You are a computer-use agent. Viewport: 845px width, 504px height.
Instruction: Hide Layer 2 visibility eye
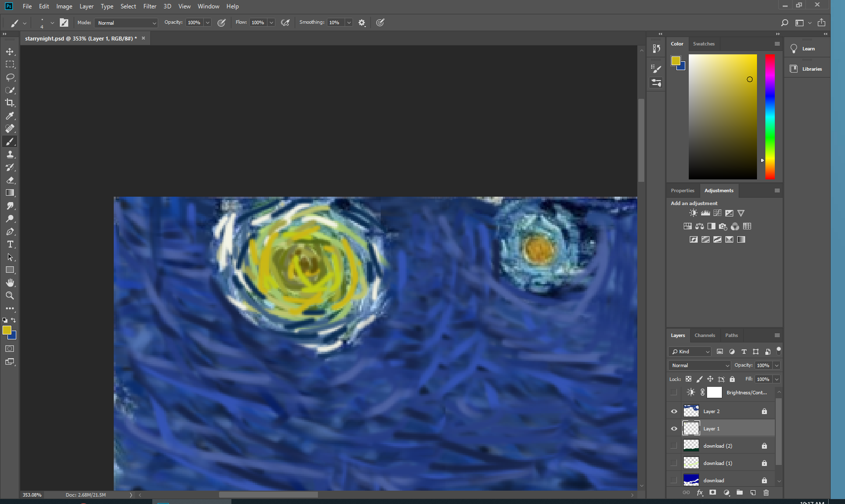674,411
